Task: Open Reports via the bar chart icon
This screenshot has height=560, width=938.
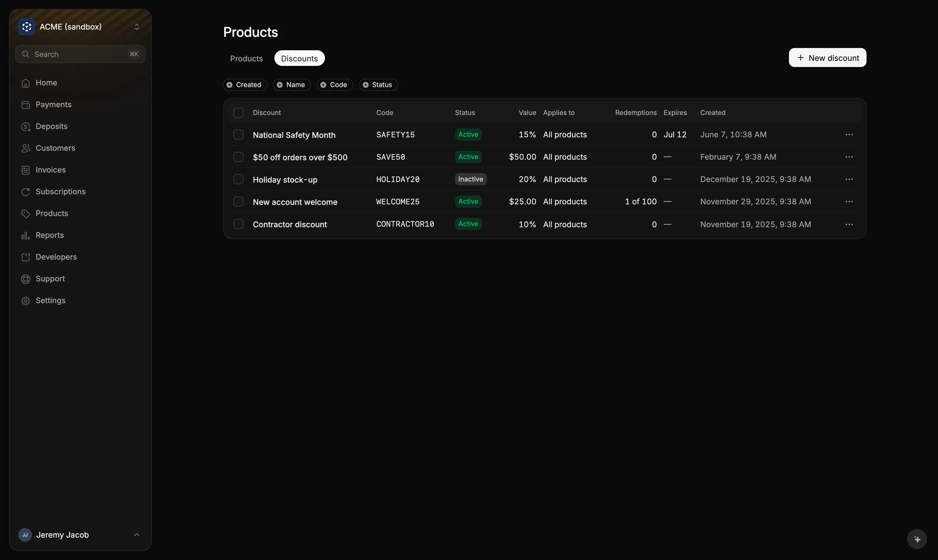Action: coord(26,235)
